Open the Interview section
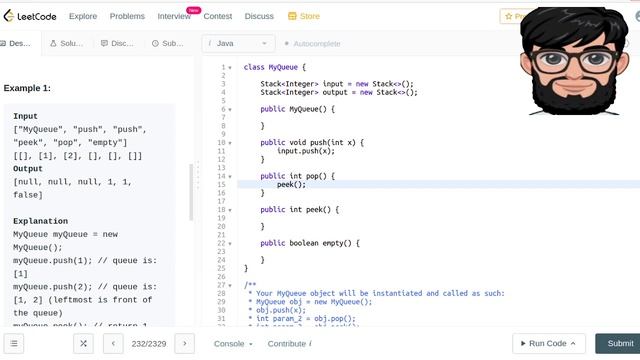The width and height of the screenshot is (640, 360). [174, 16]
